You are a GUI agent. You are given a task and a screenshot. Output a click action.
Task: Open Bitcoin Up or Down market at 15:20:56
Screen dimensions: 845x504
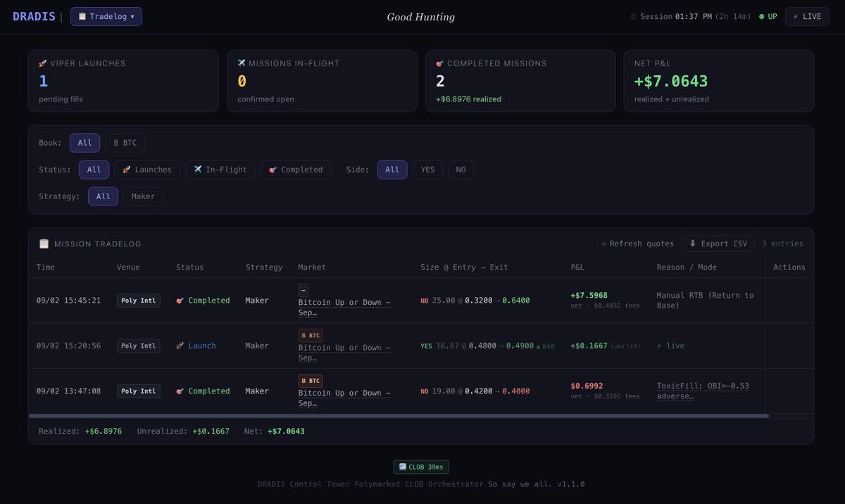(x=344, y=353)
